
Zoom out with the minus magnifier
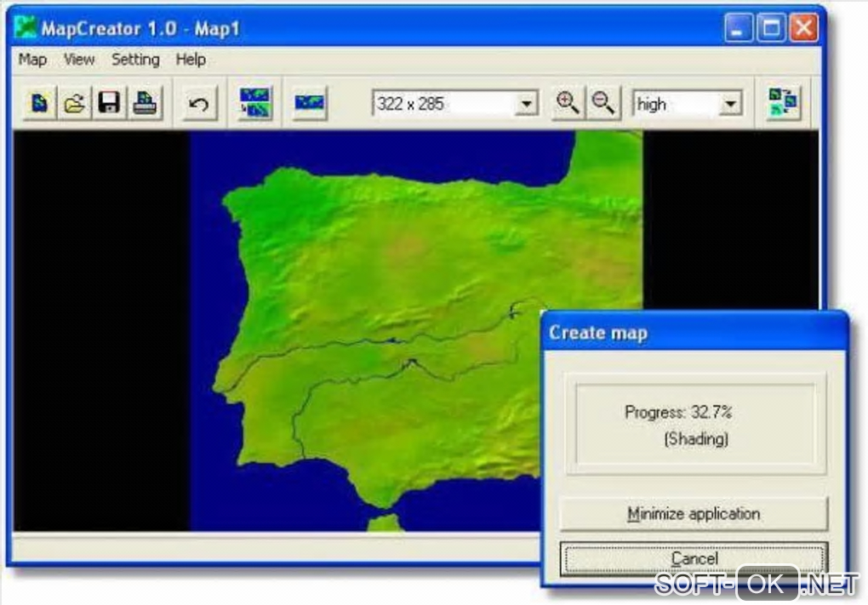602,103
